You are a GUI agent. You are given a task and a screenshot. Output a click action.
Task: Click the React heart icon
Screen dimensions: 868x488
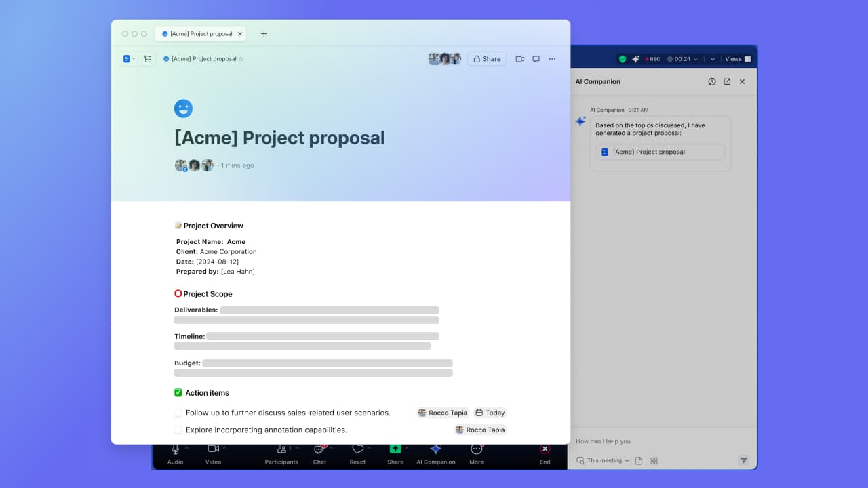point(357,449)
